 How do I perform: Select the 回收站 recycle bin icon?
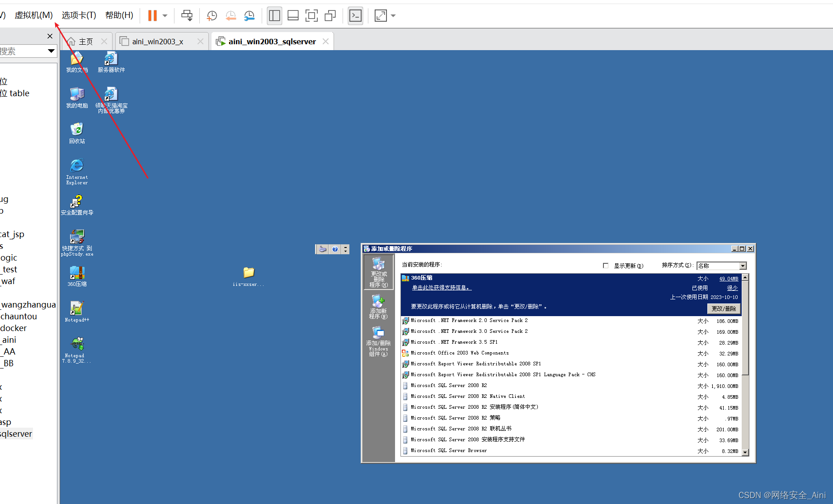[77, 133]
